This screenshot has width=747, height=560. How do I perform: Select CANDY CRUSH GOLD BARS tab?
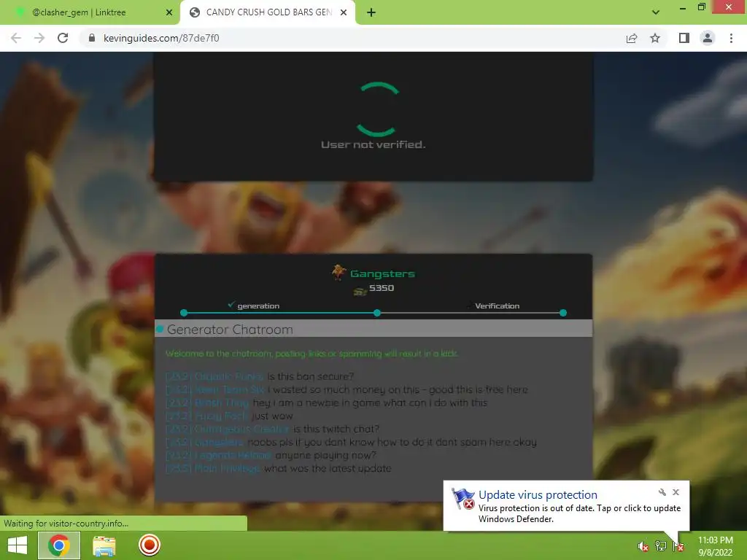tap(268, 12)
